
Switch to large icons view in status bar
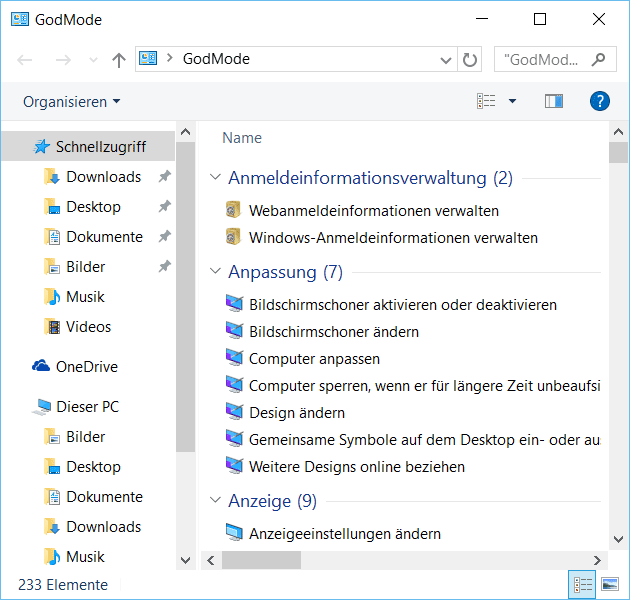(x=609, y=585)
